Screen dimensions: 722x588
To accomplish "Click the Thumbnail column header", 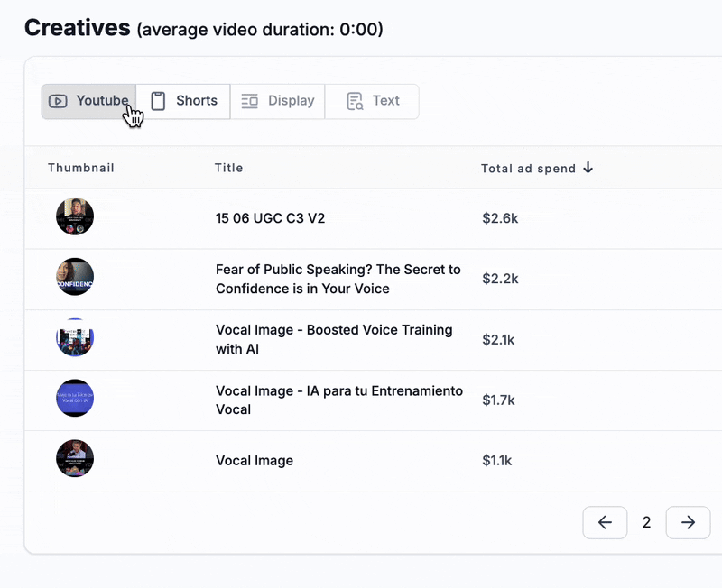I will [x=81, y=168].
